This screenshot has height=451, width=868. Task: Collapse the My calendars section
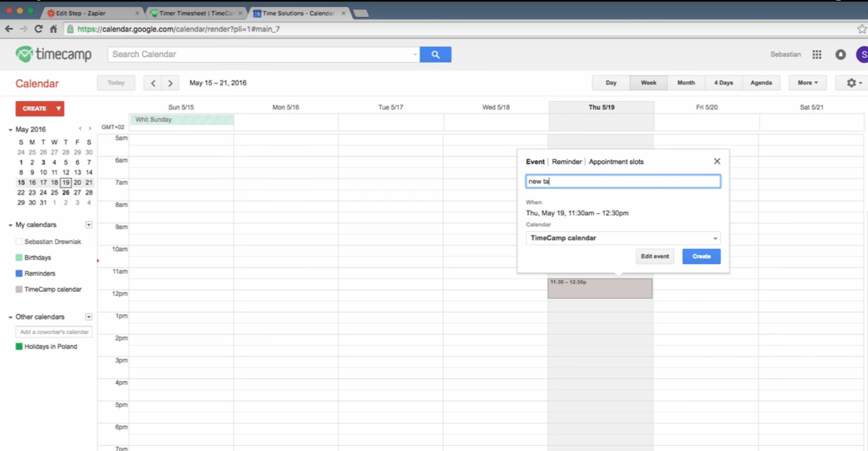(10, 225)
